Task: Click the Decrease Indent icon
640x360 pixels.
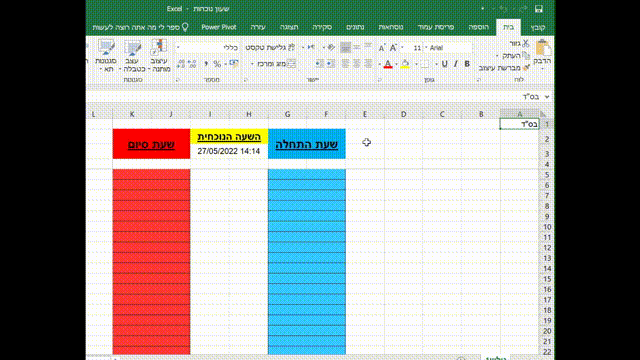Action: pyautogui.click(x=331, y=64)
